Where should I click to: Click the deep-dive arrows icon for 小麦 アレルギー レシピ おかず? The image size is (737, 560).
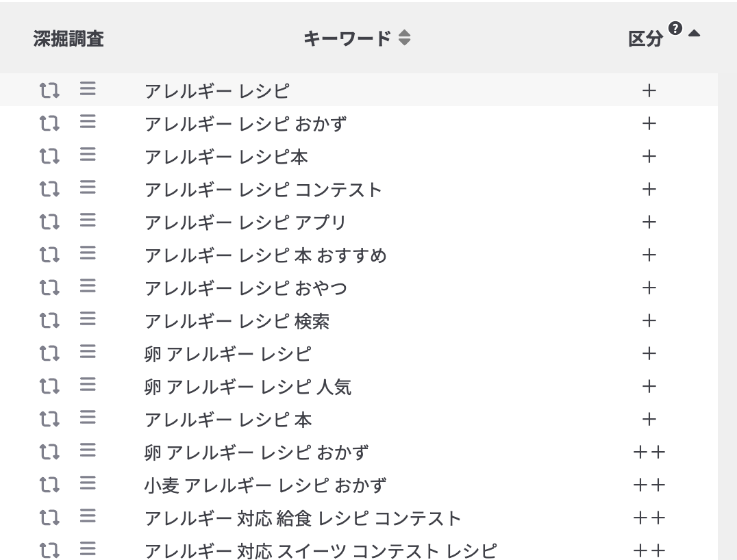49,485
